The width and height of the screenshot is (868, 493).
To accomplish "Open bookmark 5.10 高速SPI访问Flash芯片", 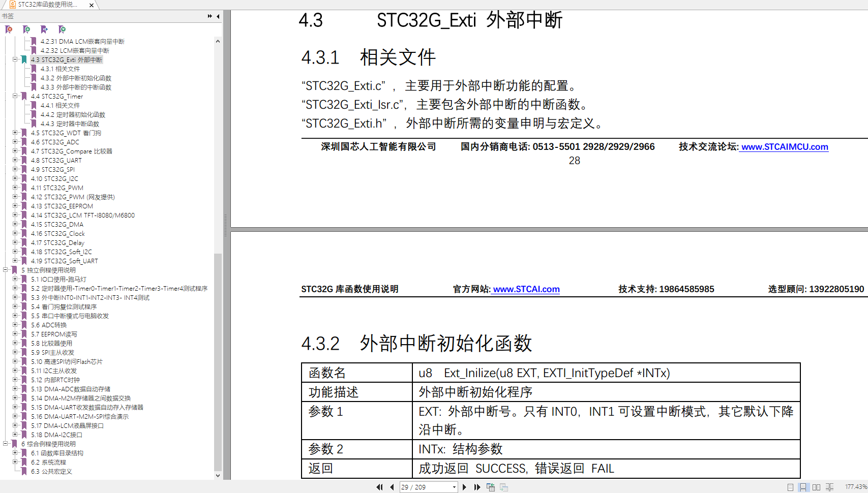I will pos(67,361).
